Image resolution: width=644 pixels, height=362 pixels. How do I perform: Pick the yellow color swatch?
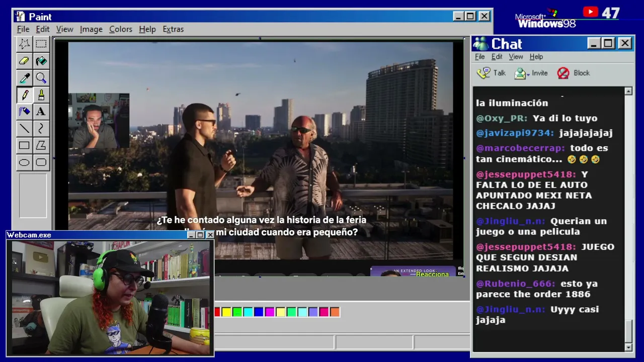(226, 312)
